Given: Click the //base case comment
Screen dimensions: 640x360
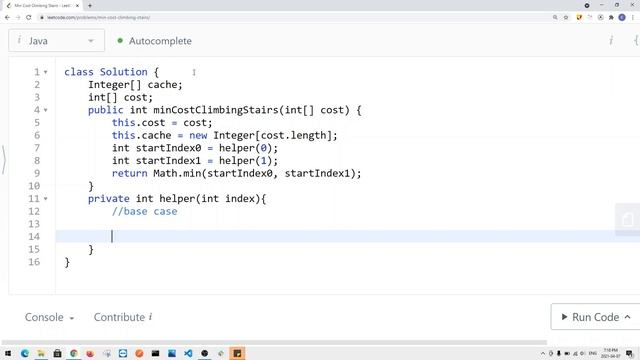Looking at the screenshot, I should click(x=144, y=211).
